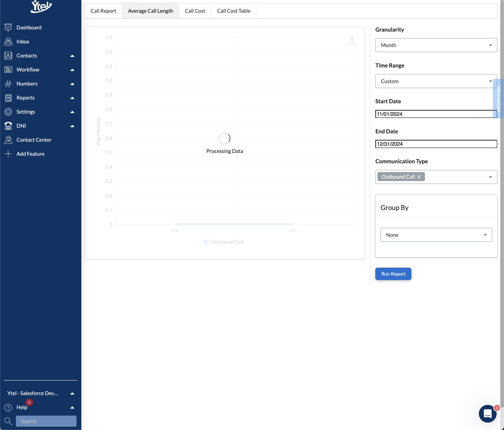The width and height of the screenshot is (504, 430).
Task: Switch to the Call Cost tab
Action: [195, 11]
